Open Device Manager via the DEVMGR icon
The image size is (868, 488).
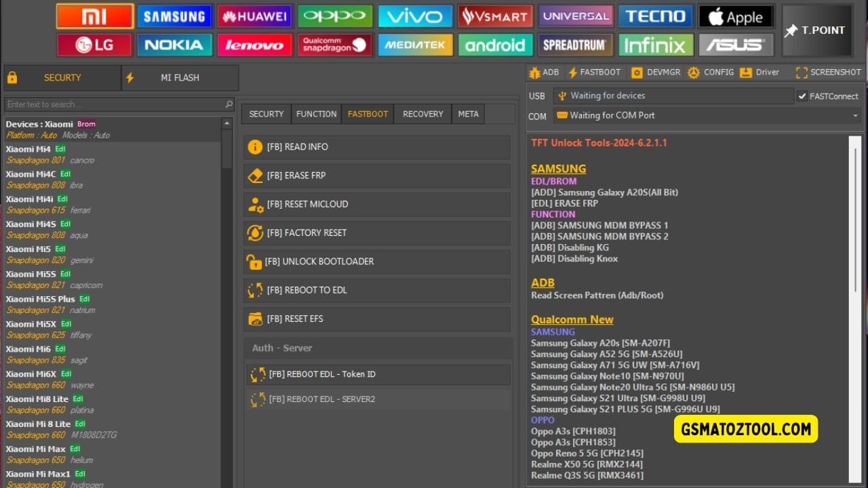tap(655, 72)
